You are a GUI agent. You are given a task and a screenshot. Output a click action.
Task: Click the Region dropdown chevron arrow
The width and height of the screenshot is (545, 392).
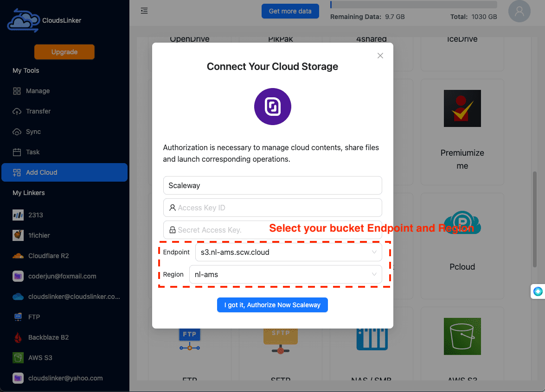click(x=374, y=274)
